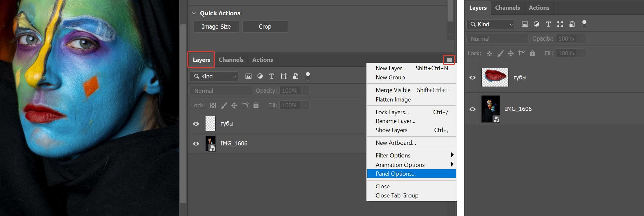
Task: Hide the губы layer with red lips thumbnail
Action: [x=472, y=77]
